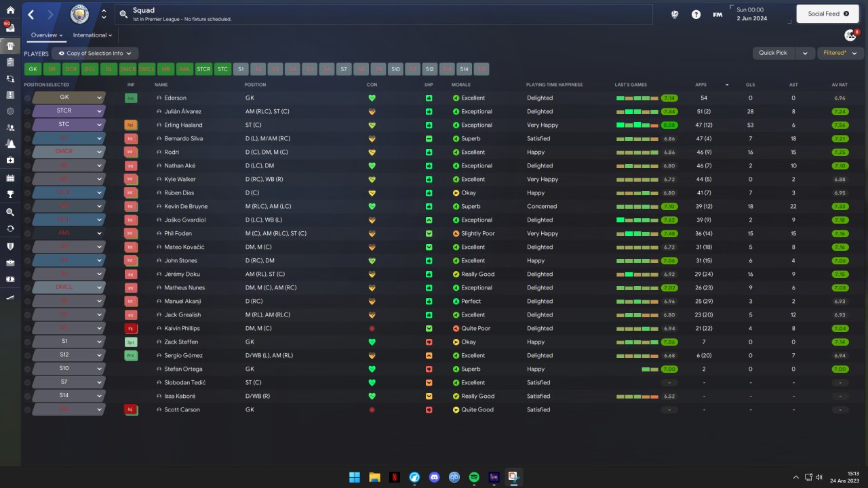Click the Manchester City club badge

point(80,14)
